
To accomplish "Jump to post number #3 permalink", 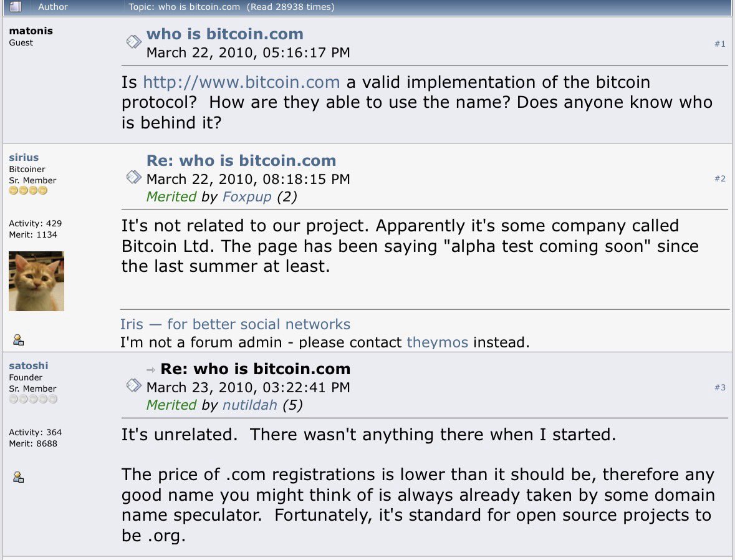I will click(719, 387).
